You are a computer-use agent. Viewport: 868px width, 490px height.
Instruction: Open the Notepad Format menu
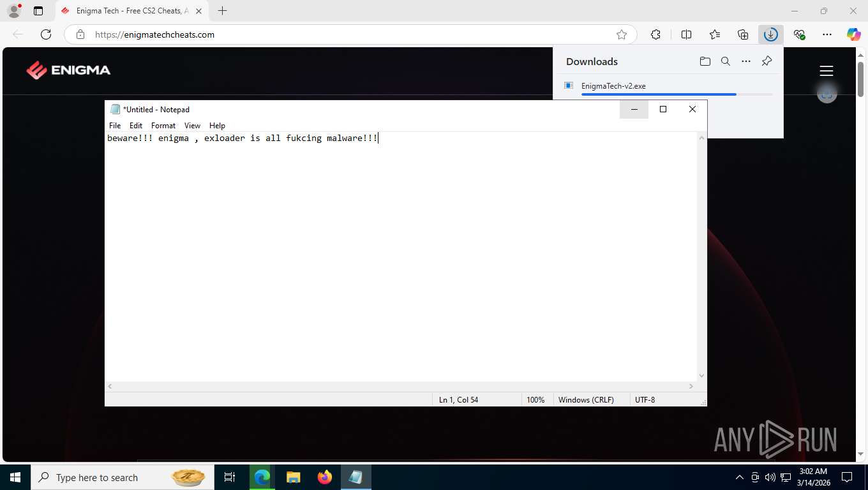click(x=163, y=126)
